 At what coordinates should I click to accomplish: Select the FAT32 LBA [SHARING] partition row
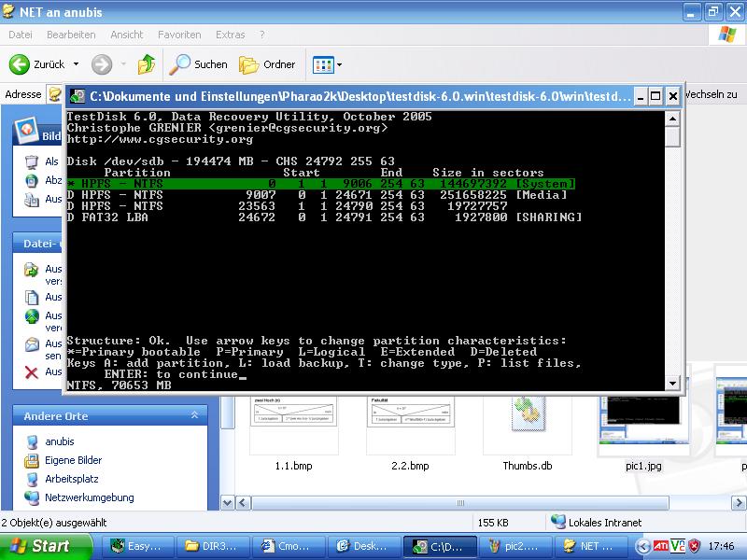pyautogui.click(x=324, y=217)
